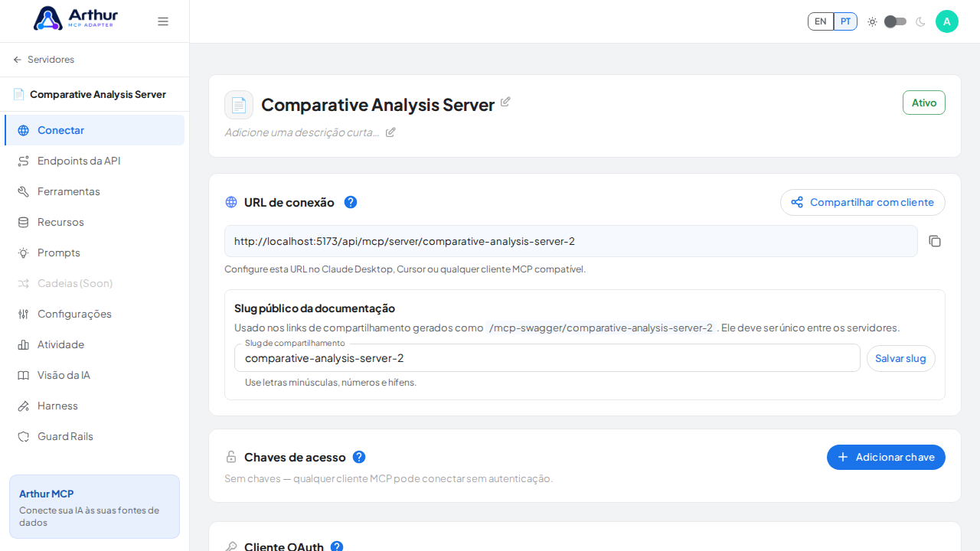Click the sun light-mode icon
The width and height of the screenshot is (980, 551).
tap(872, 21)
